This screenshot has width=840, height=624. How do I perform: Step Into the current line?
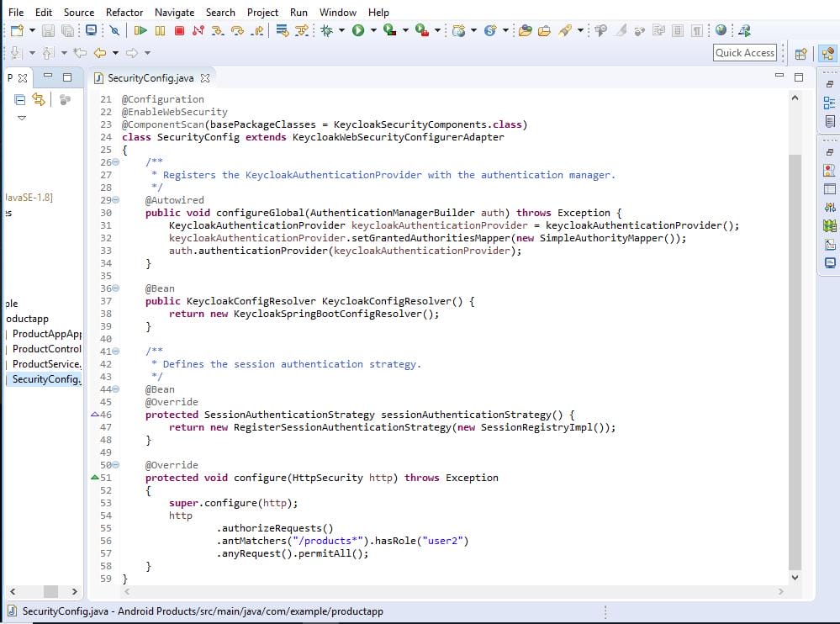[x=217, y=31]
